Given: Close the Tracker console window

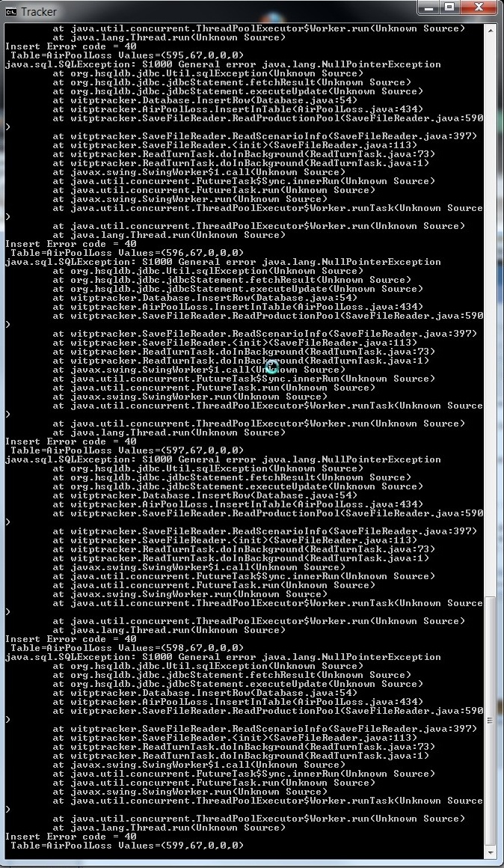Looking at the screenshot, I should pos(479,7).
